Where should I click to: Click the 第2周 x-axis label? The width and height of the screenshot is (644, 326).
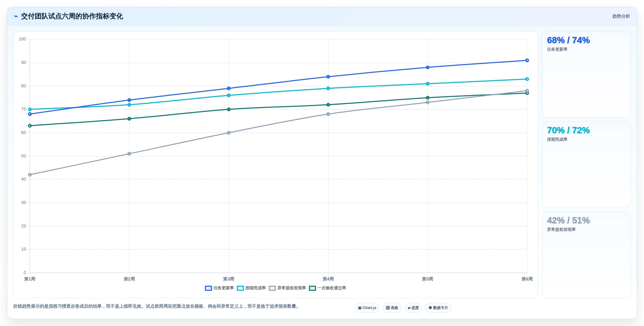[x=129, y=279]
